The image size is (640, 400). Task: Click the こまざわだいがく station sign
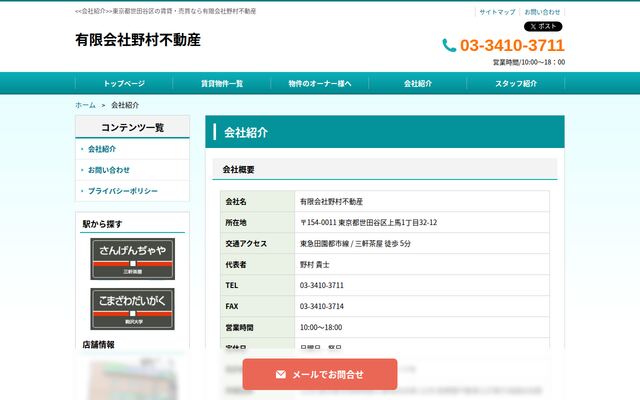coord(133,309)
